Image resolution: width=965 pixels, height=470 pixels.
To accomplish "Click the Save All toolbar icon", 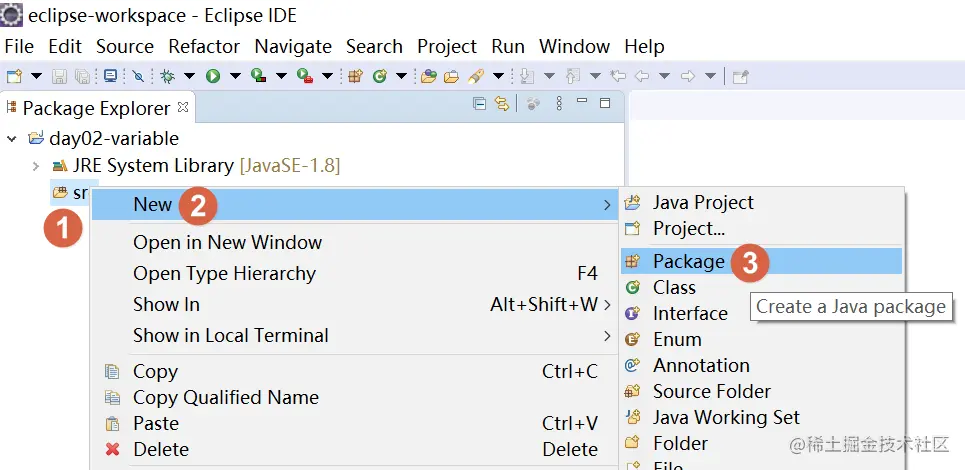I will [x=82, y=76].
